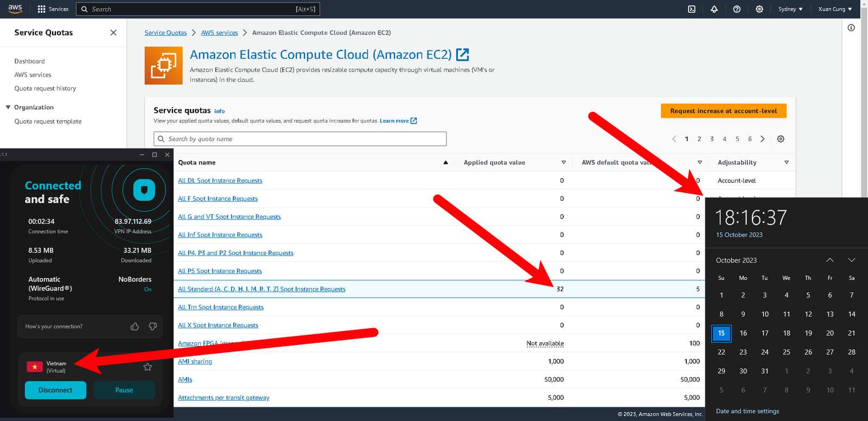Open the quota table preferences gear
The height and width of the screenshot is (421, 868).
(781, 139)
